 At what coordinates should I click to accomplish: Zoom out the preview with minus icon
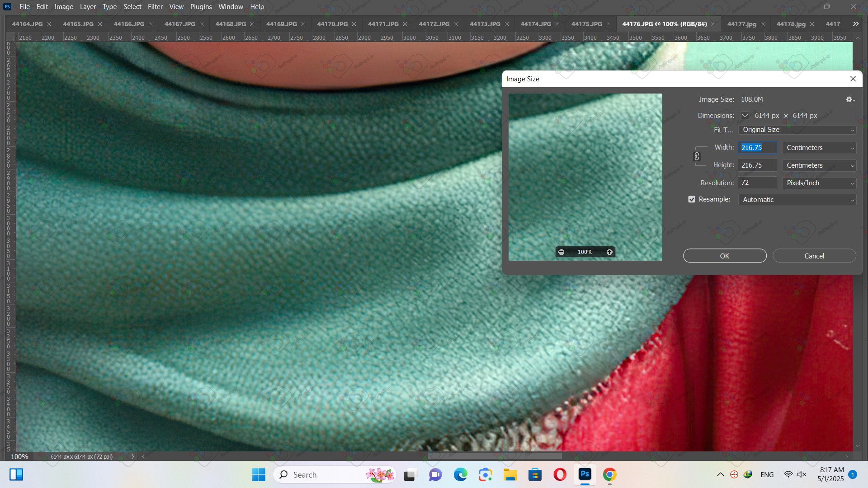pyautogui.click(x=561, y=252)
